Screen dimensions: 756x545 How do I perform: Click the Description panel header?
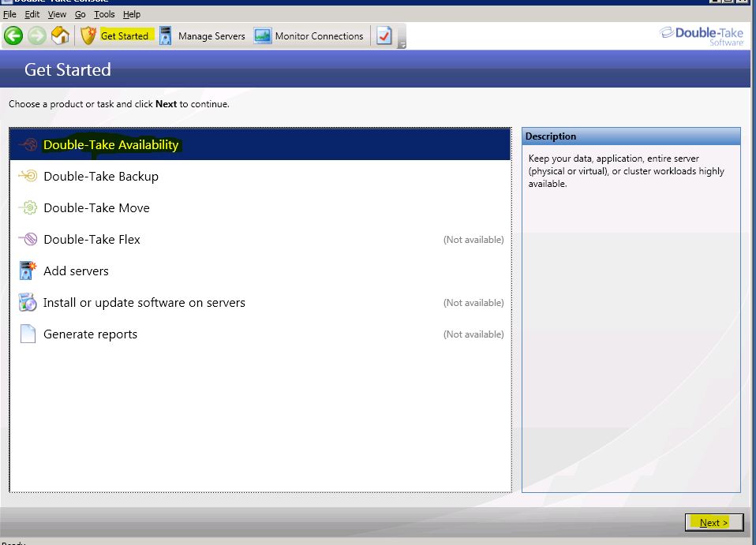(x=631, y=136)
